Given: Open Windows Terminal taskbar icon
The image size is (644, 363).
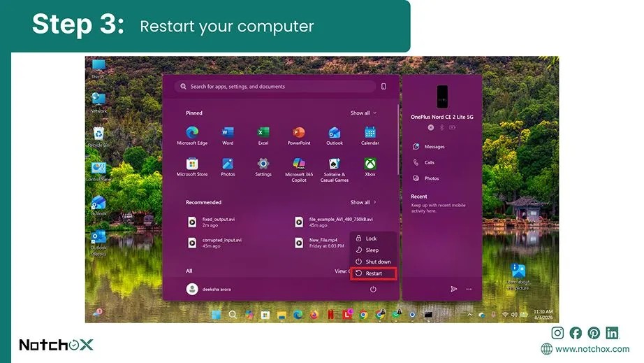Looking at the screenshot, I should click(428, 315).
